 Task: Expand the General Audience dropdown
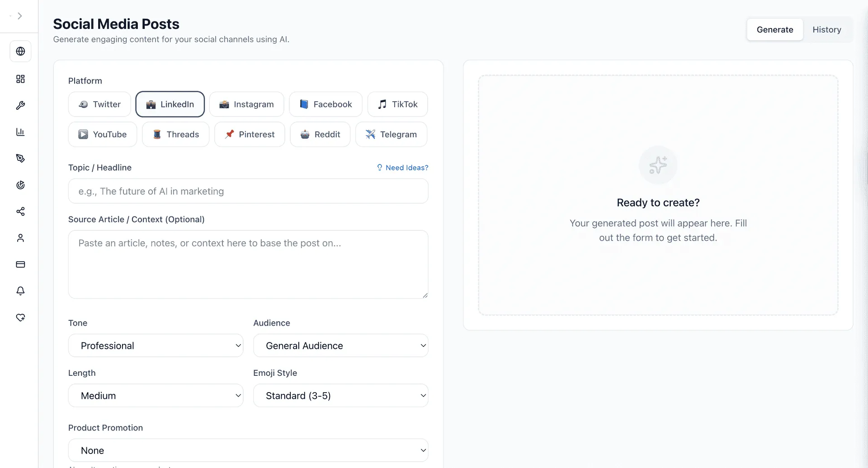[x=340, y=346]
